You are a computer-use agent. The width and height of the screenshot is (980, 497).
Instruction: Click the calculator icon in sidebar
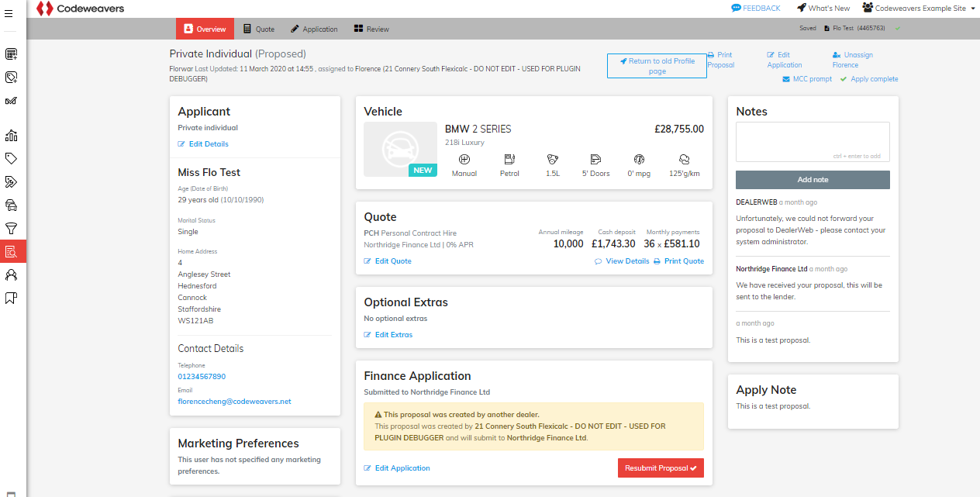point(12,54)
